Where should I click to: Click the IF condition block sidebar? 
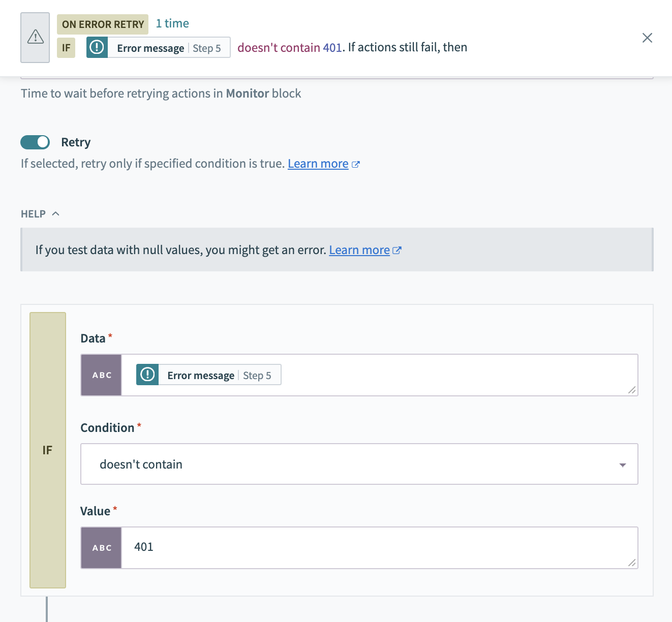click(x=48, y=450)
